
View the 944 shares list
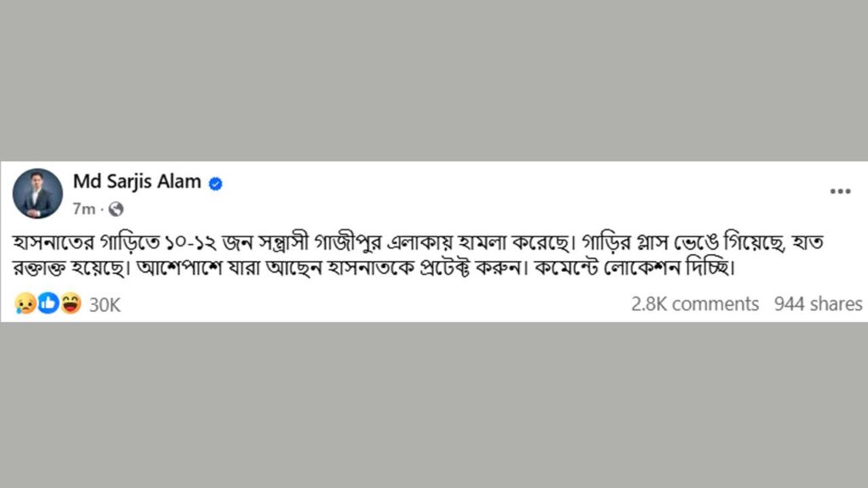point(818,304)
